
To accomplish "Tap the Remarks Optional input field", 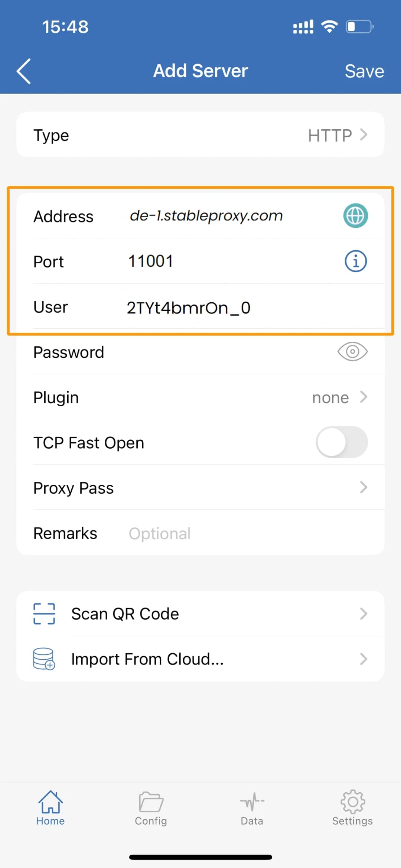I will pyautogui.click(x=160, y=533).
